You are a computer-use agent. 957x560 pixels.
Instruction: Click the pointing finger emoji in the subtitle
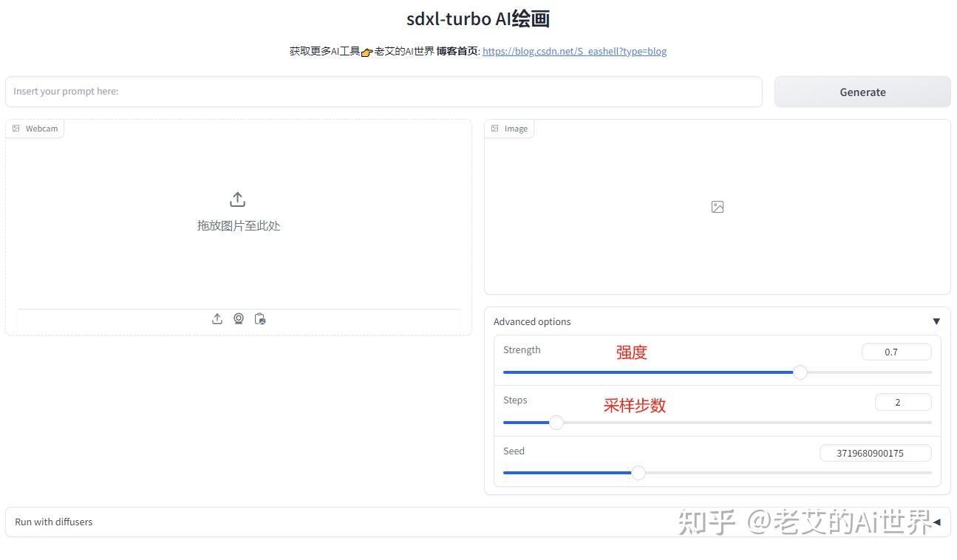click(367, 51)
